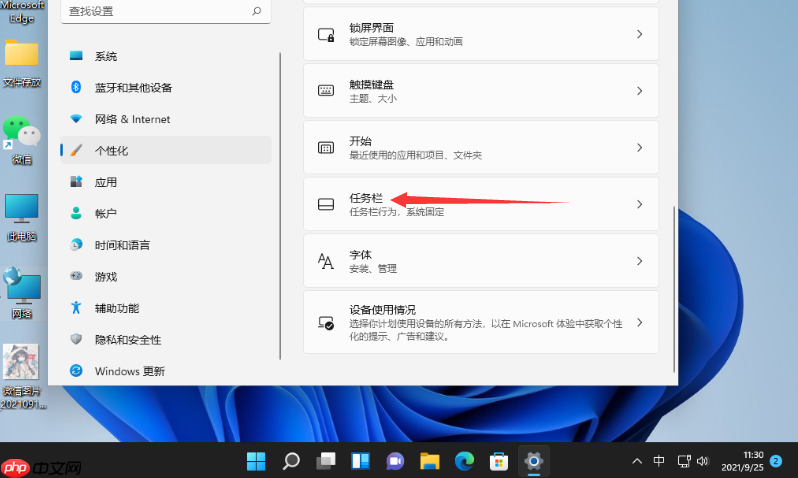Open the 任务栏 settings title
This screenshot has width=798, height=478.
366,198
